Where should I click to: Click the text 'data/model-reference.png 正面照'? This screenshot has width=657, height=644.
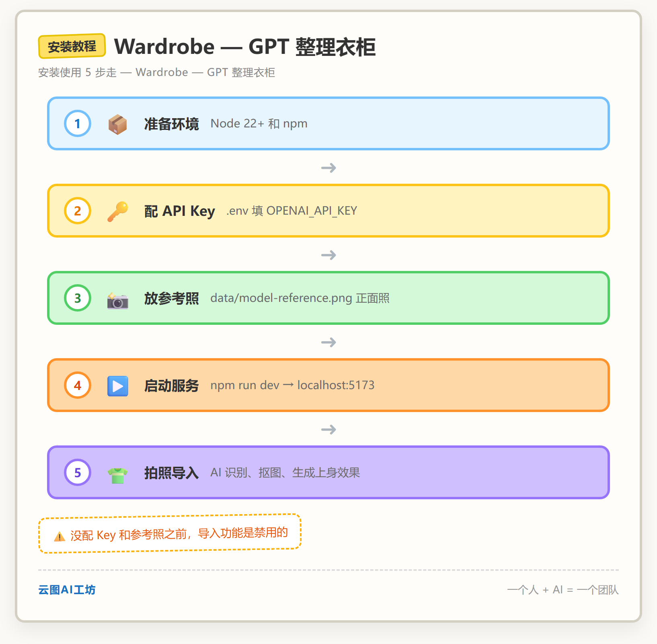pyautogui.click(x=300, y=298)
